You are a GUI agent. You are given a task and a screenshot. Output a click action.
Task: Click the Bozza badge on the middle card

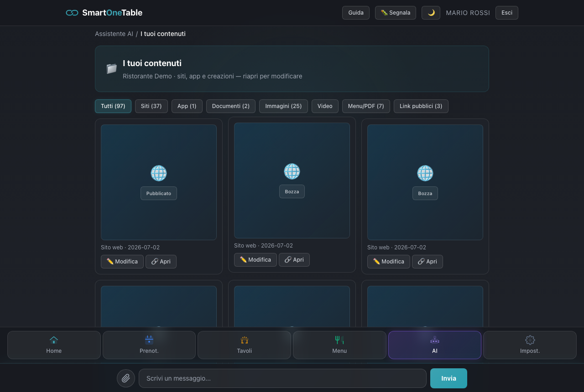coord(292,191)
